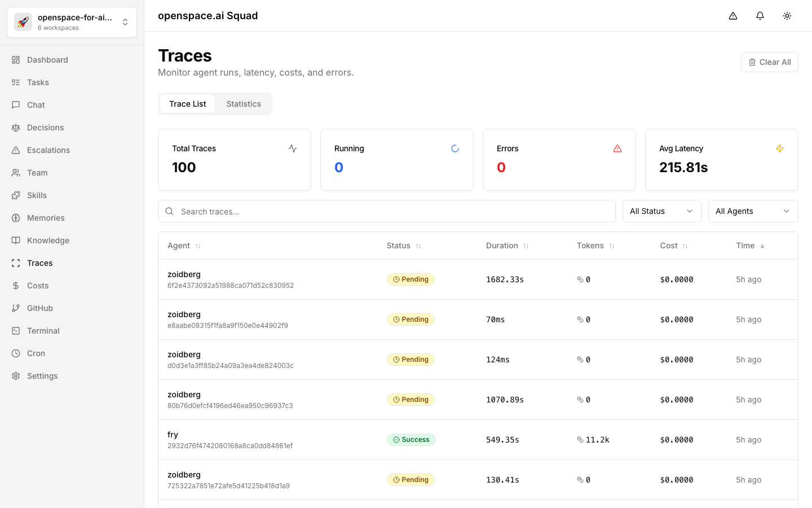Switch to the Statistics tab
This screenshot has height=508, width=812.
pyautogui.click(x=244, y=104)
